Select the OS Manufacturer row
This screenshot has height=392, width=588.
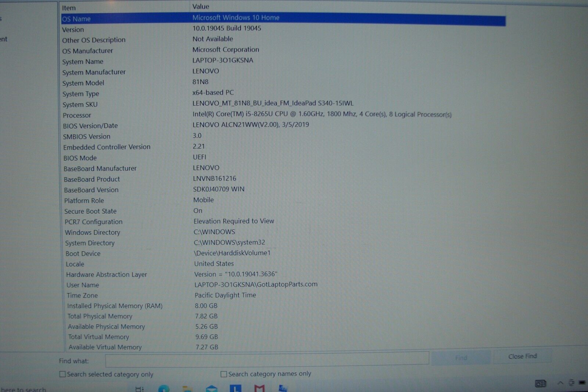[x=283, y=50]
